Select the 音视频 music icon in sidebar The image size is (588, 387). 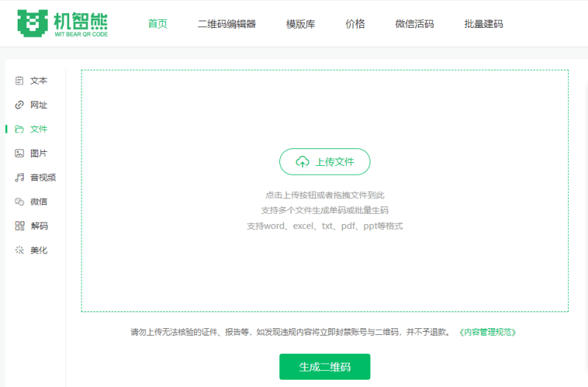pyautogui.click(x=20, y=178)
